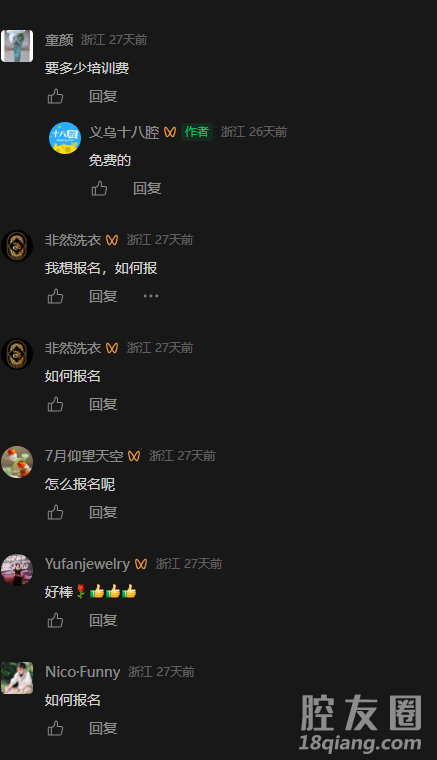Viewport: 437px width, 760px height.
Task: Open 义乌十八腔 author avatar
Action: pos(65,138)
